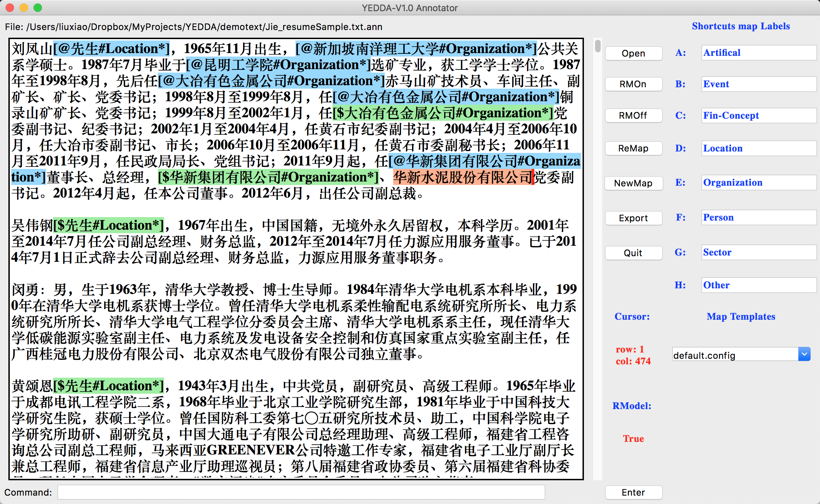Click the Open button
Screen dimensions: 820x504
pyautogui.click(x=633, y=53)
